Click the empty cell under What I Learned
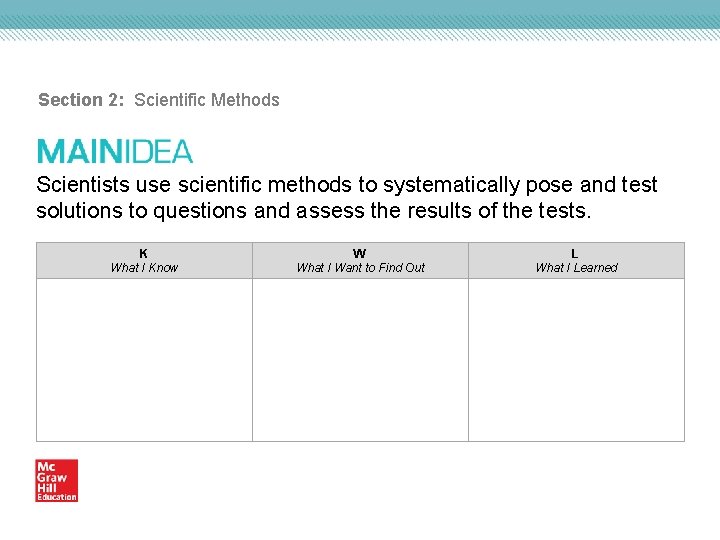This screenshot has height=540, width=720. (x=576, y=359)
